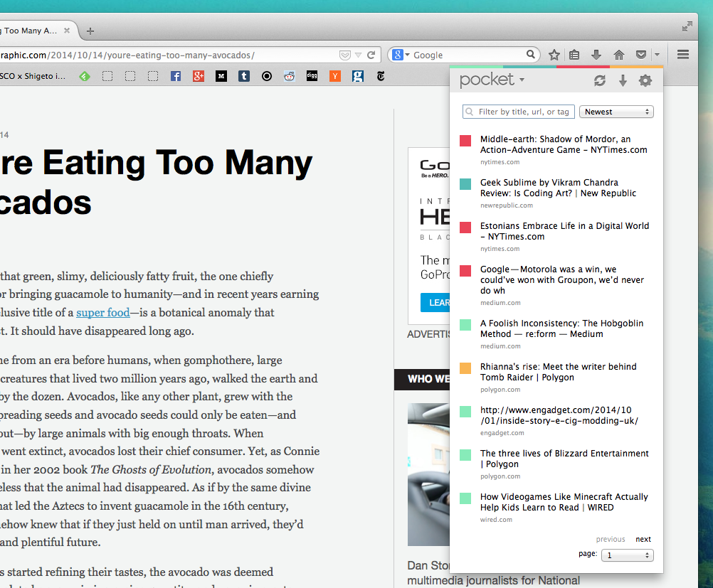This screenshot has width=713, height=588.
Task: Click the previous page link
Action: [611, 539]
